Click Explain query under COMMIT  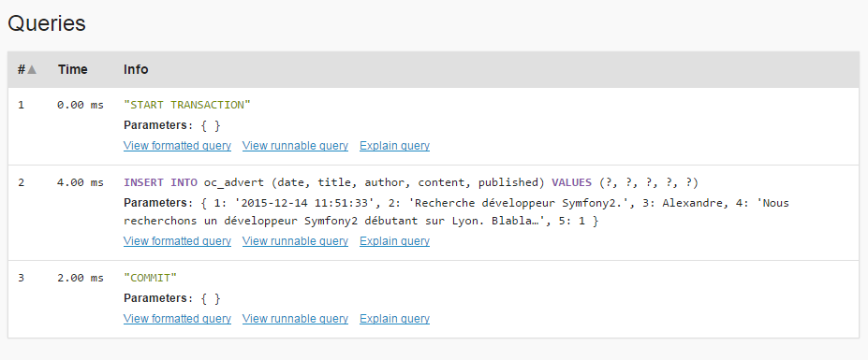point(395,319)
